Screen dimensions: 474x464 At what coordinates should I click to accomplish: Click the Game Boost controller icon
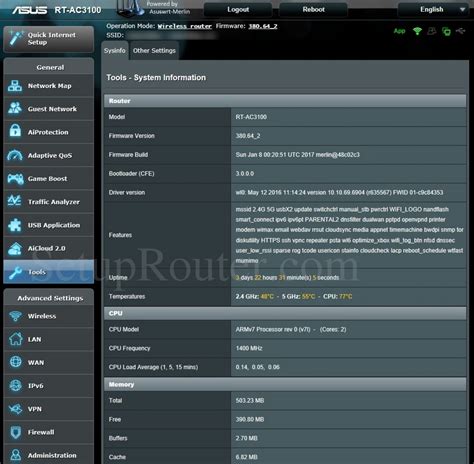[x=15, y=179]
